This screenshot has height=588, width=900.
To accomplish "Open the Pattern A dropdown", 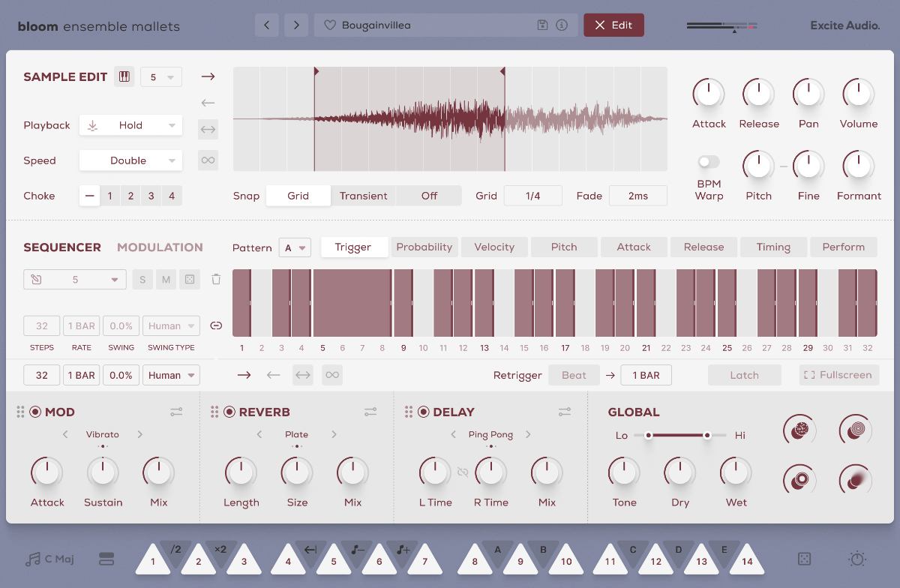I will pyautogui.click(x=295, y=247).
